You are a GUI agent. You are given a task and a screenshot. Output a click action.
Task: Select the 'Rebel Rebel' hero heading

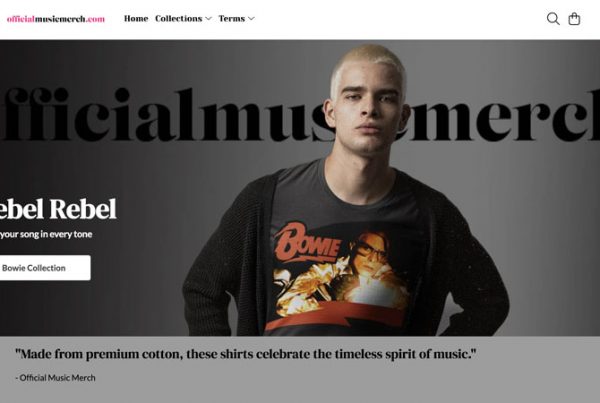(58, 209)
